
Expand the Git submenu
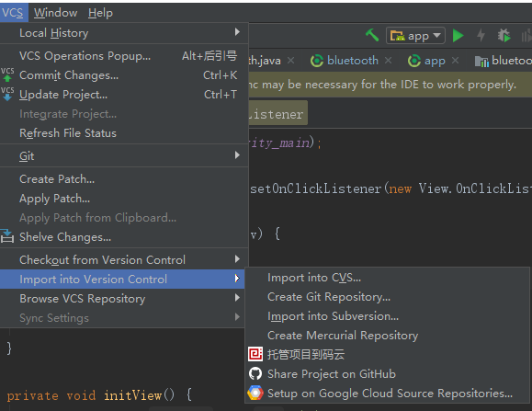tap(124, 155)
